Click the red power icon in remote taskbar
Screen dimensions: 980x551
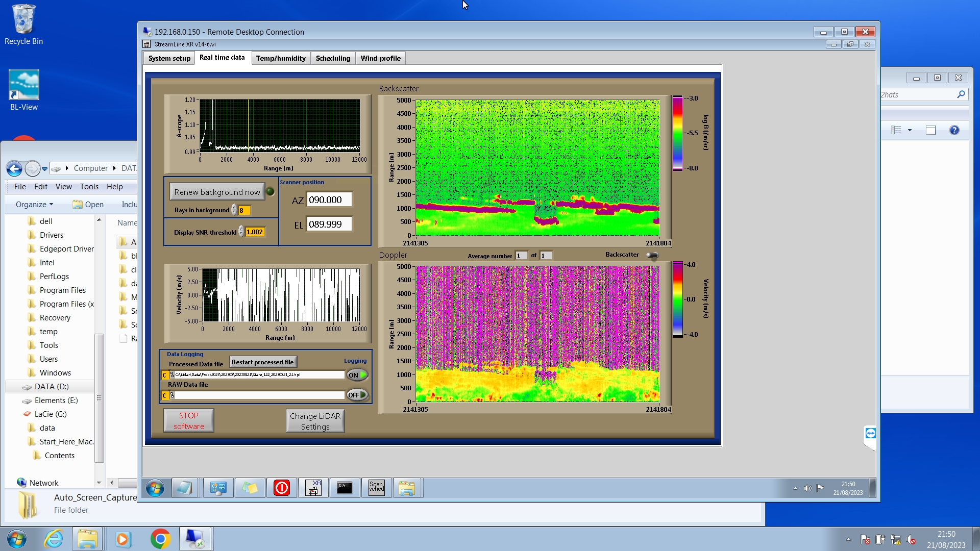tap(281, 488)
